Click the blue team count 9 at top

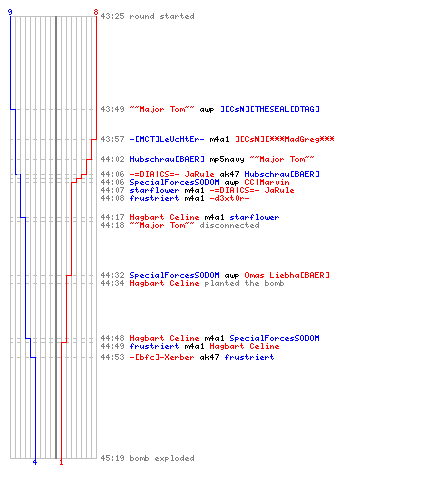click(x=10, y=12)
